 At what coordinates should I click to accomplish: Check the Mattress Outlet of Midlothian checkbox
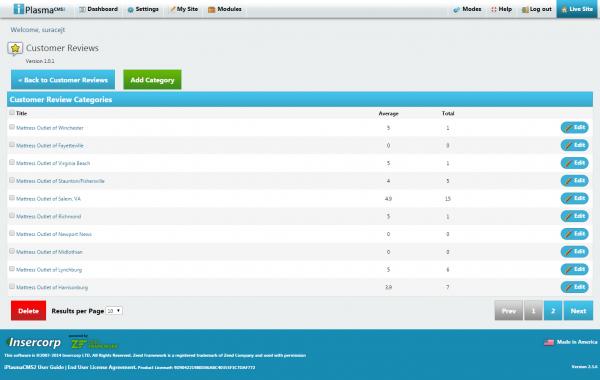pyautogui.click(x=12, y=251)
